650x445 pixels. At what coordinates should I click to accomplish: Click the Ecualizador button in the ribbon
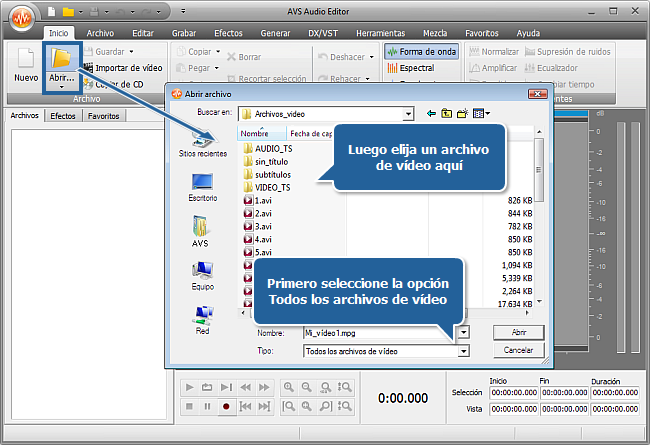click(551, 68)
